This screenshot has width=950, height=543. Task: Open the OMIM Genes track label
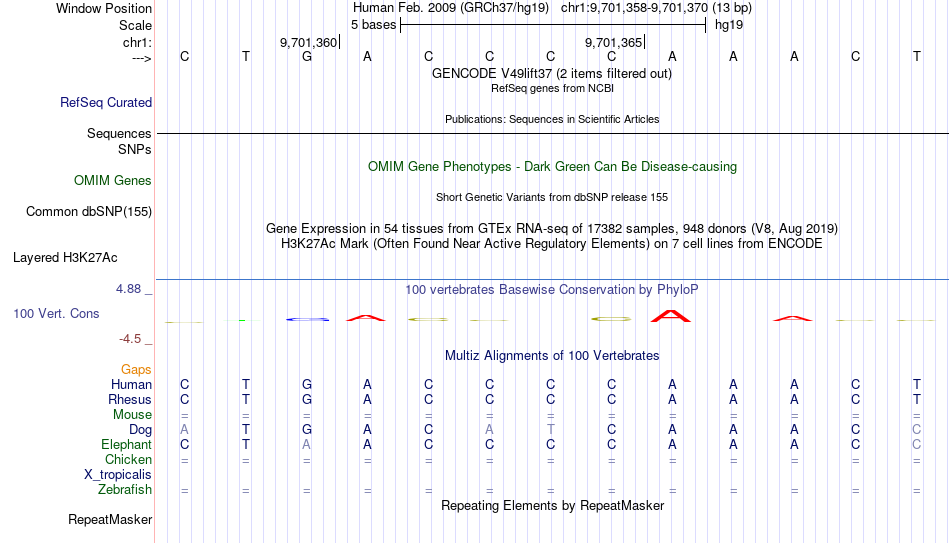112,181
